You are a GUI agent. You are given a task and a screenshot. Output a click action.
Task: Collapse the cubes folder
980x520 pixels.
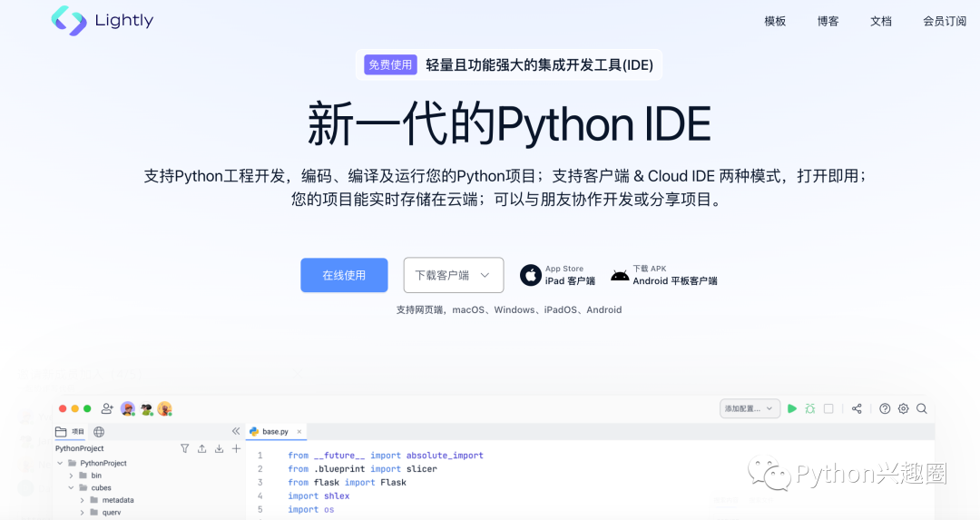[x=72, y=487]
